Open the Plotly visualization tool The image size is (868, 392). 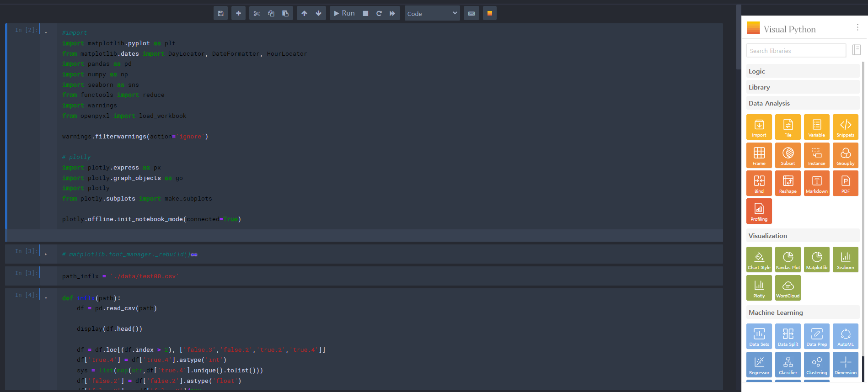(x=759, y=288)
